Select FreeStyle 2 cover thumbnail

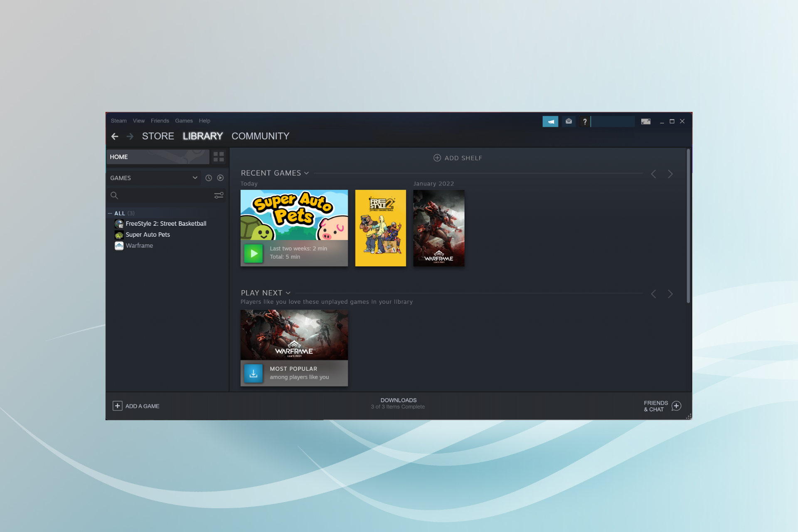380,228
